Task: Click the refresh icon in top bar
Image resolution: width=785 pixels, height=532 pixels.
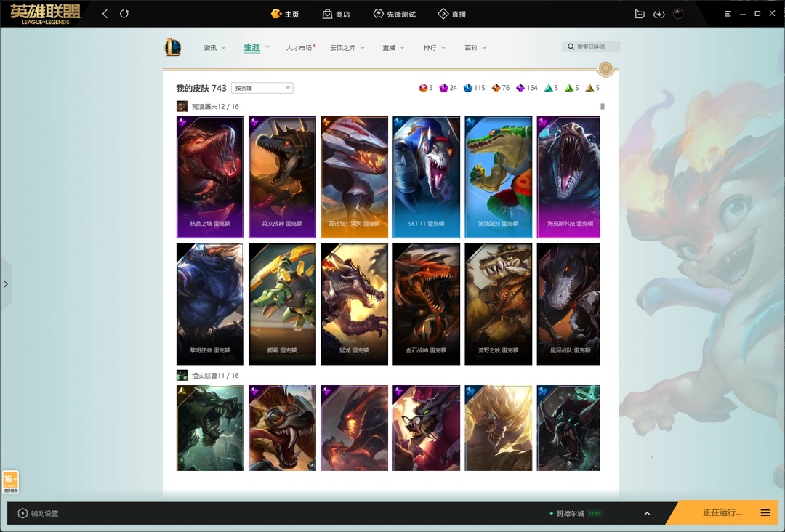Action: [124, 14]
